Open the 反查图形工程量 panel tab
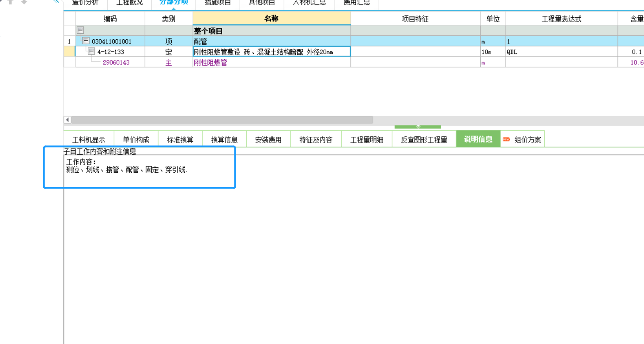Viewport: 644px width, 344px height. tap(424, 140)
